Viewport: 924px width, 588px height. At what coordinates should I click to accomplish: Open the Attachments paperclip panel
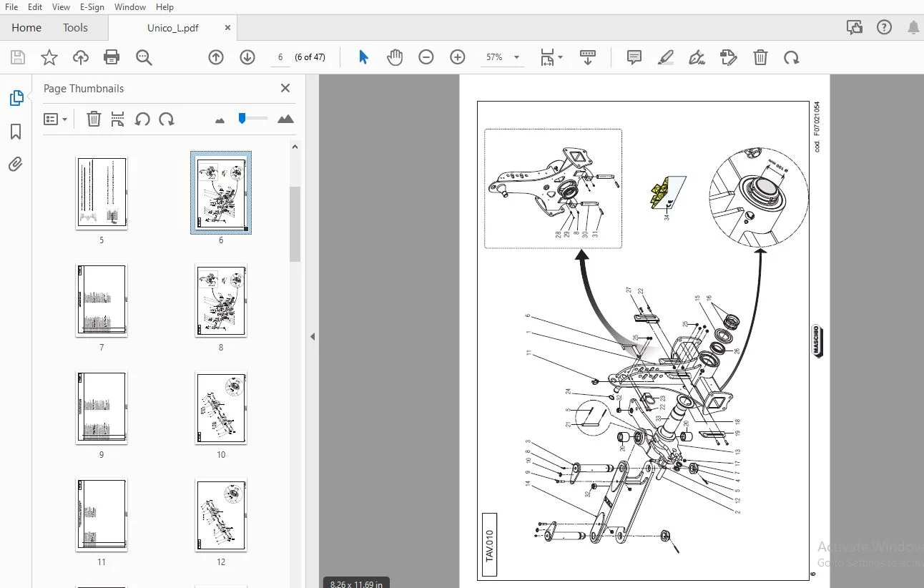[x=16, y=165]
